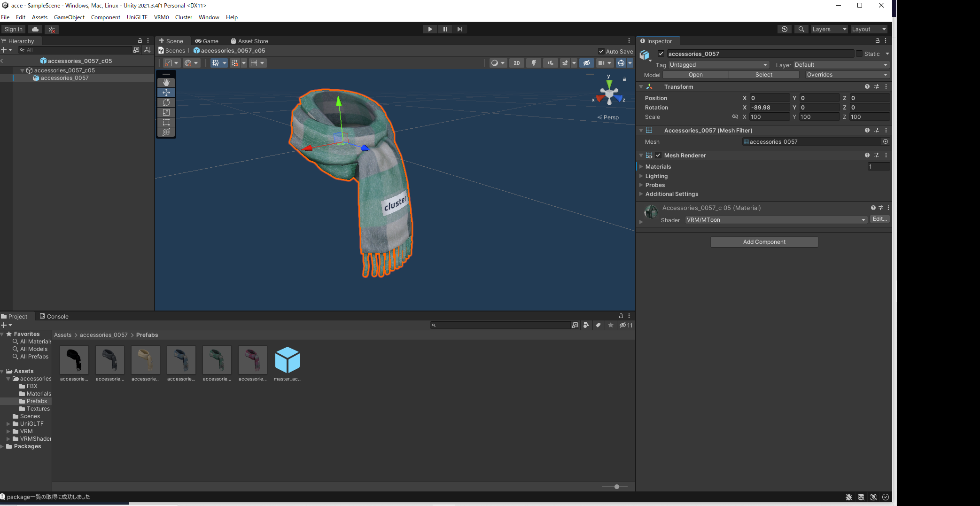Select the Scale tool
Viewport: 980px width, 506px height.
pyautogui.click(x=166, y=112)
